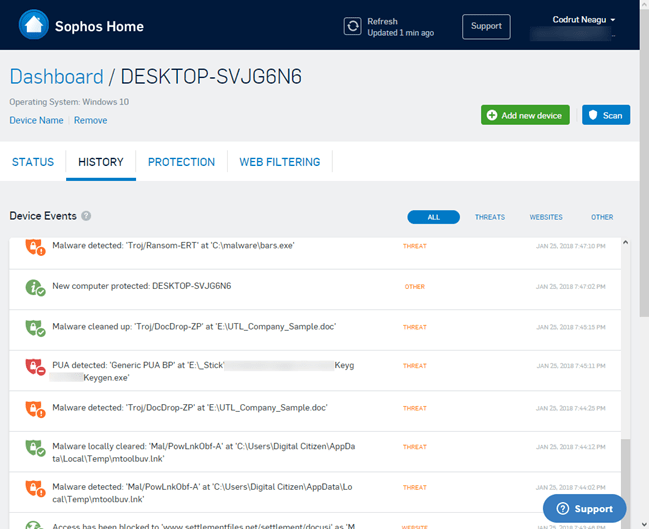Click the Device Events help question icon
The width and height of the screenshot is (649, 529).
86,216
